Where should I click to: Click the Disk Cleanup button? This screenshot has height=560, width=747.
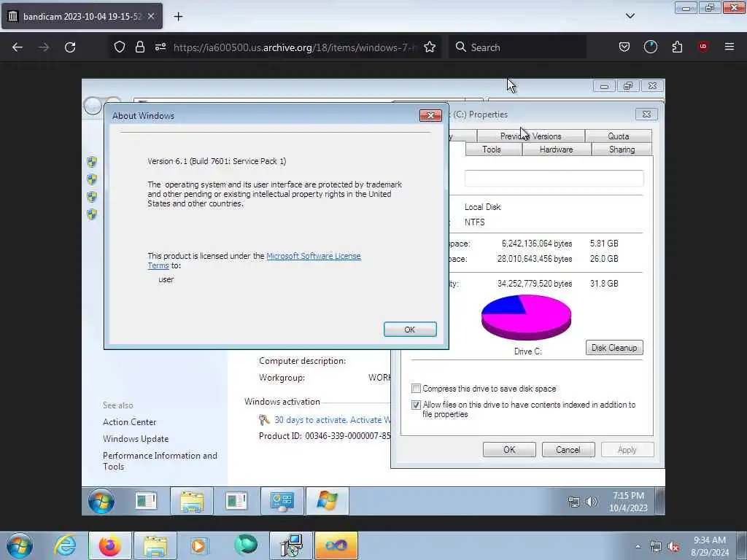click(614, 348)
